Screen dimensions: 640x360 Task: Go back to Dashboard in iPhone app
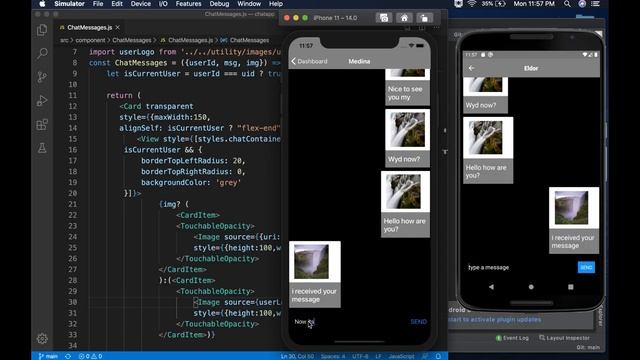point(309,61)
